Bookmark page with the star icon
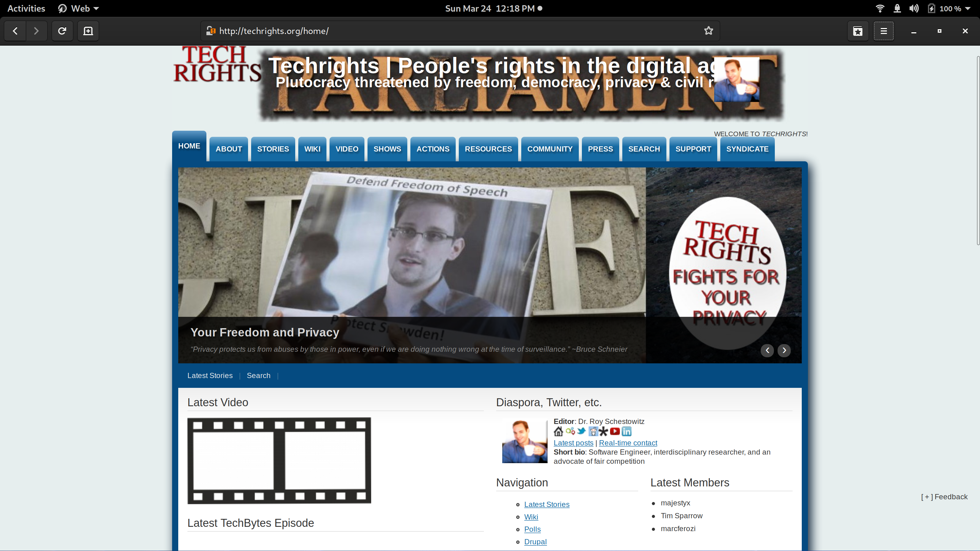 (708, 31)
